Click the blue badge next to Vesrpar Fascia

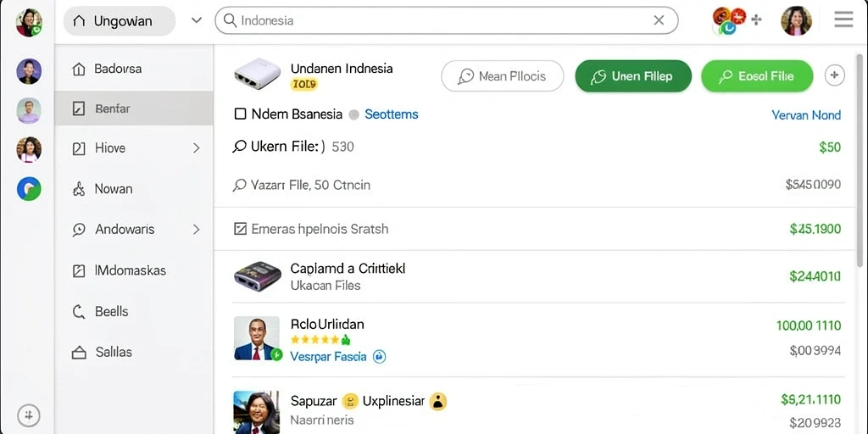click(x=379, y=357)
